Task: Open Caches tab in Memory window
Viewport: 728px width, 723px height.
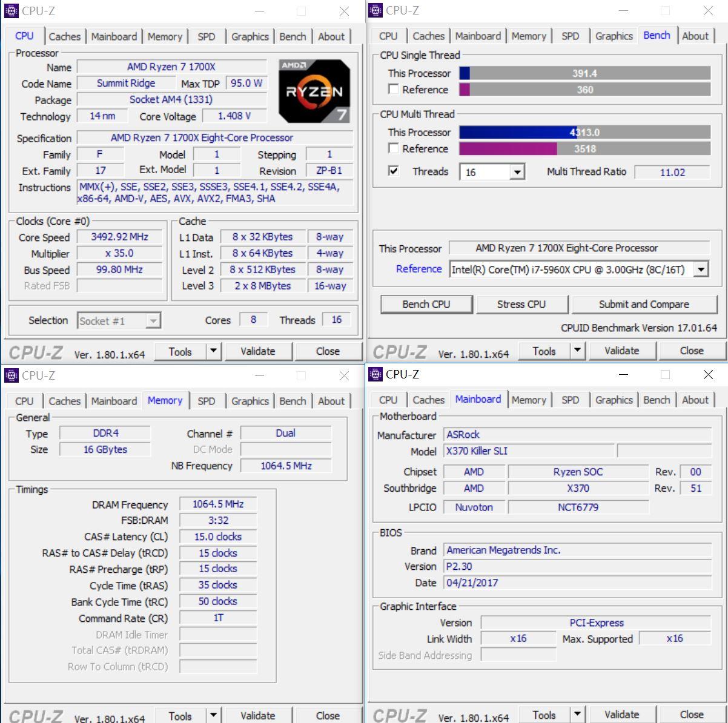Action: 64,401
